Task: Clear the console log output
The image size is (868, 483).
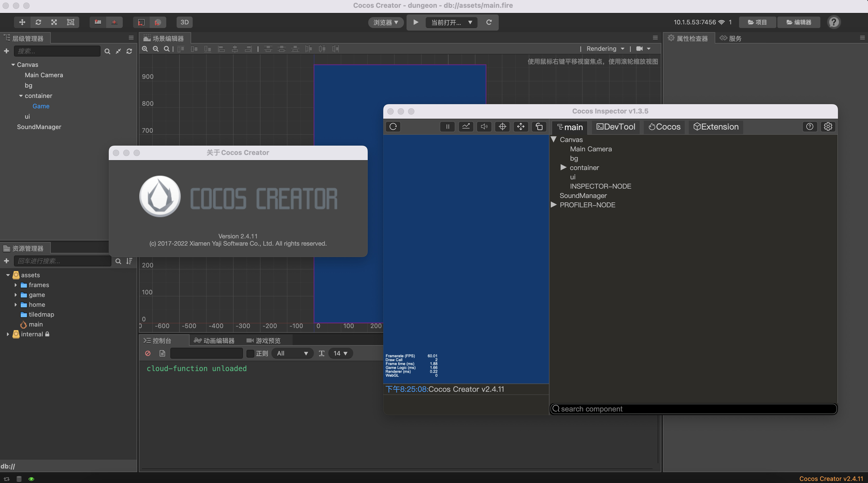Action: (148, 353)
